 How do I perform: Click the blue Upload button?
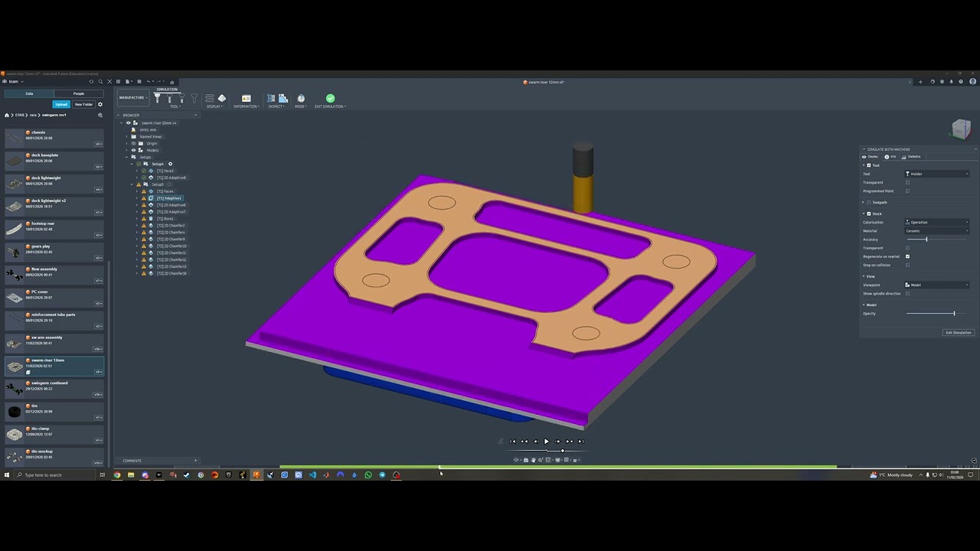61,104
